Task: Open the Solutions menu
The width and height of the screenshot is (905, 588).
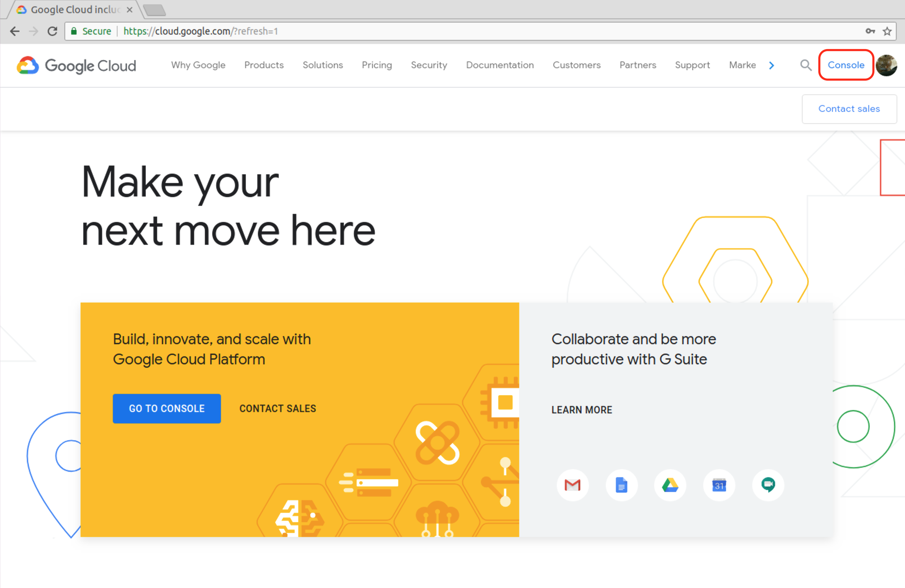Action: [322, 65]
